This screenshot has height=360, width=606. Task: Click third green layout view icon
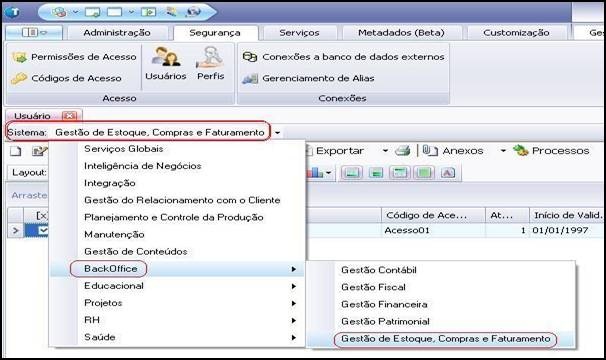pos(400,172)
